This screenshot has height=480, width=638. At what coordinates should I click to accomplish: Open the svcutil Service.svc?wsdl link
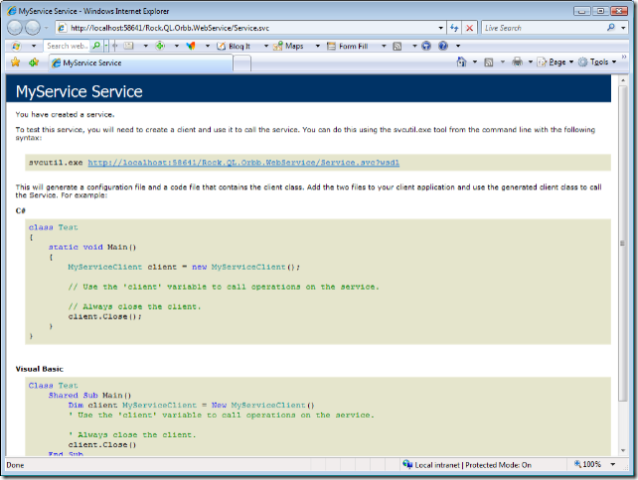pos(244,162)
